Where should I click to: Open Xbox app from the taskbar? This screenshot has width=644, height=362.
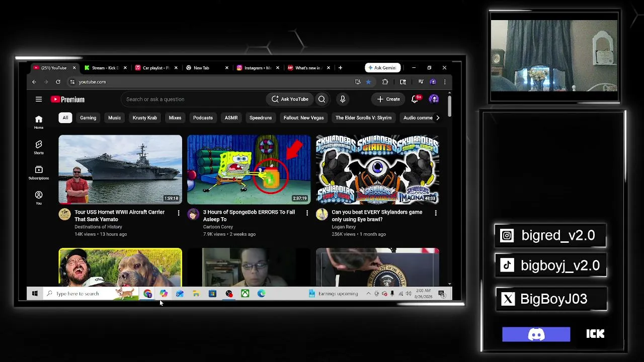pos(245,294)
